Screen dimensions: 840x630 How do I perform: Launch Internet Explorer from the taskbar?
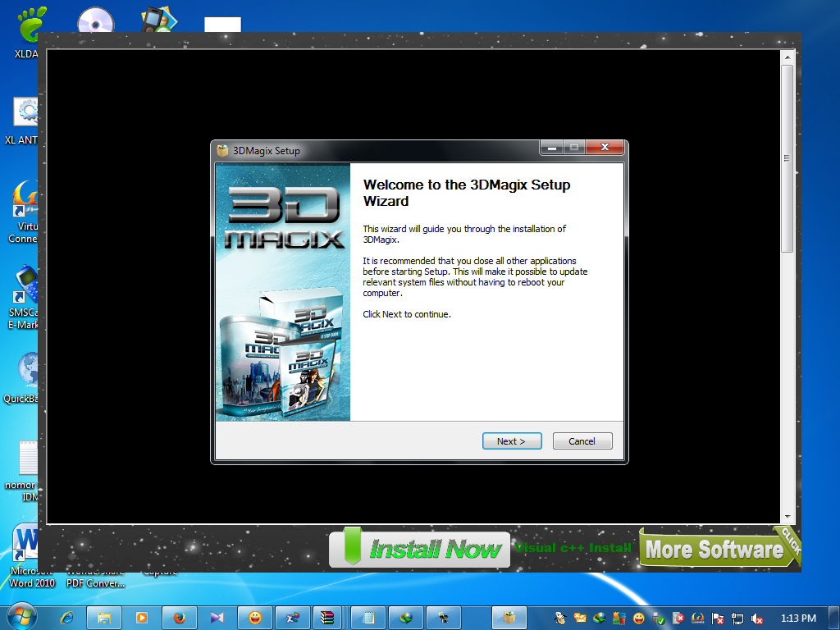[x=67, y=618]
